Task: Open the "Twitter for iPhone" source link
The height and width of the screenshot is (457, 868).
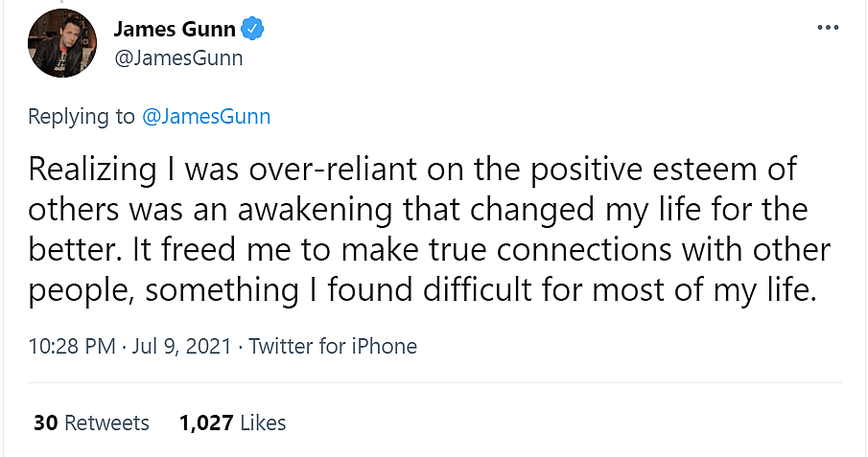Action: 333,346
